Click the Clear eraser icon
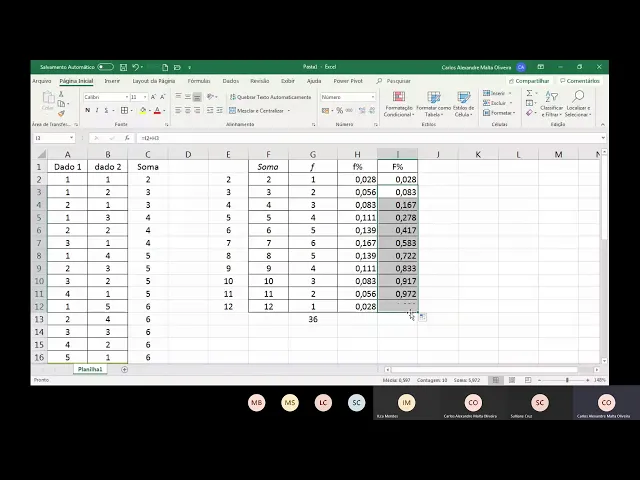The image size is (640, 480). [x=529, y=113]
